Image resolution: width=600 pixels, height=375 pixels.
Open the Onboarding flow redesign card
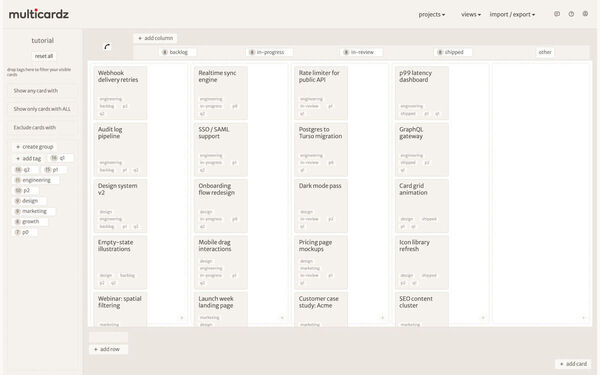point(221,206)
